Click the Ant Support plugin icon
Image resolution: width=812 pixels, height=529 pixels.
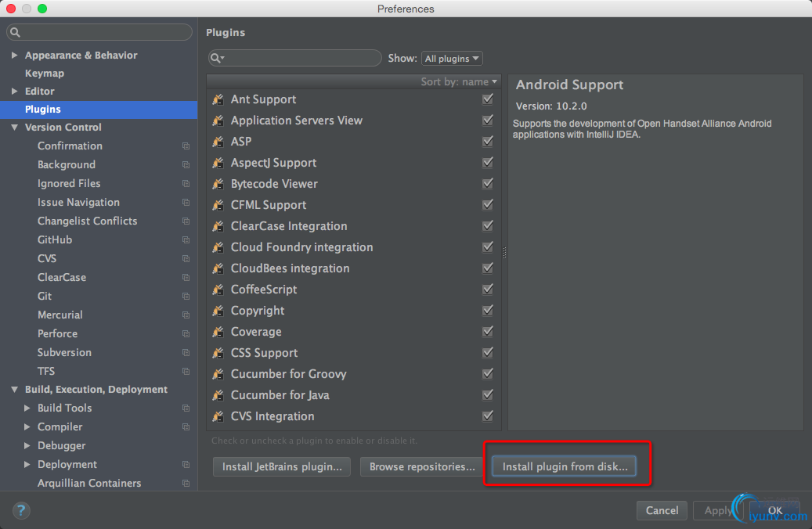(218, 99)
